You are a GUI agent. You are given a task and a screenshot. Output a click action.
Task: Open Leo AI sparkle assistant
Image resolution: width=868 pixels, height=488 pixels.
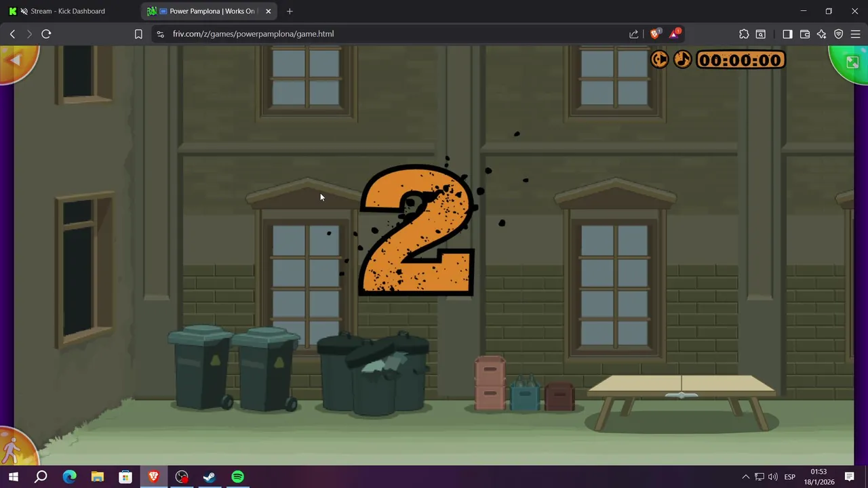tap(822, 34)
